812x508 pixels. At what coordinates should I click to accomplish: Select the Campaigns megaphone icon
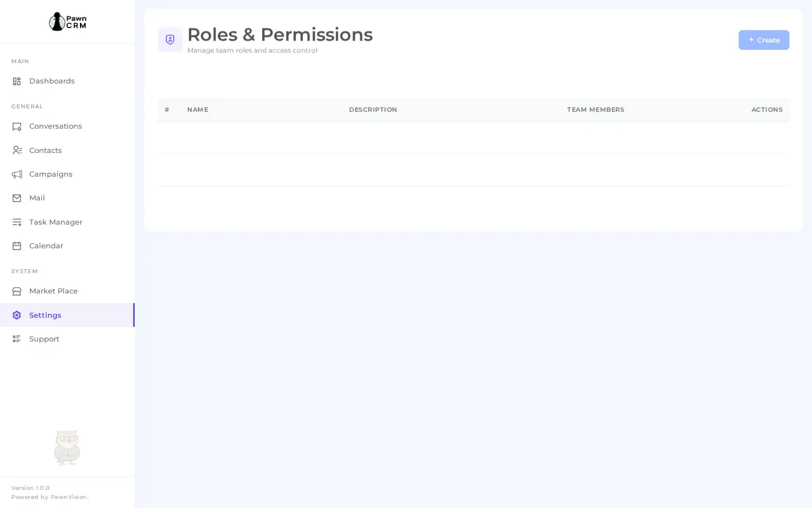tap(17, 174)
